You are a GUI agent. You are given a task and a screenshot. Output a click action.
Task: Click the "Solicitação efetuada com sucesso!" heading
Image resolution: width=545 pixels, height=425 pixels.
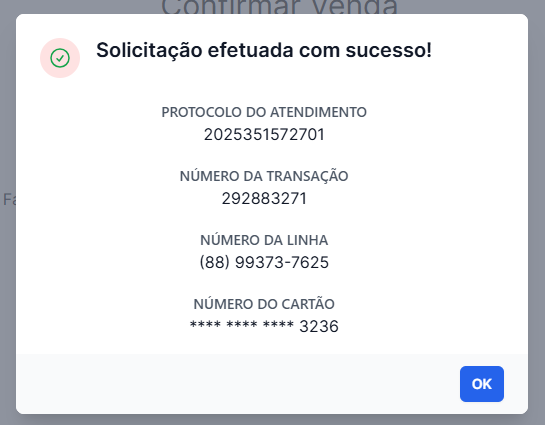pos(264,50)
